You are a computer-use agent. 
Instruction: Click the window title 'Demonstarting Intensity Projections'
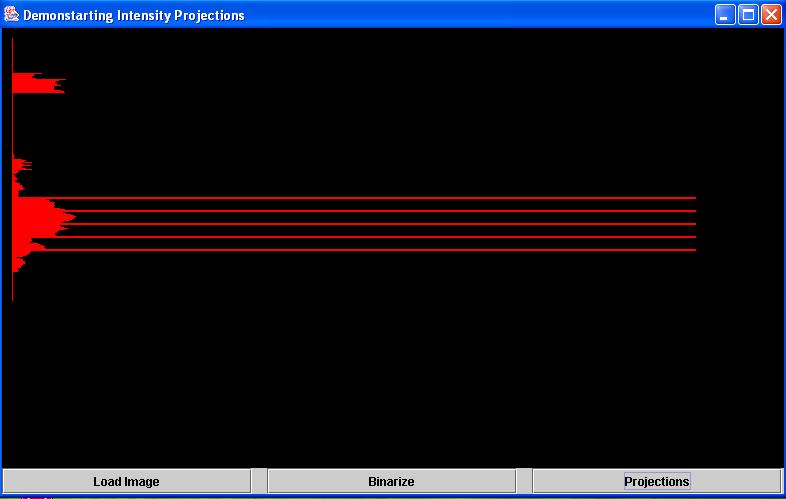(134, 16)
